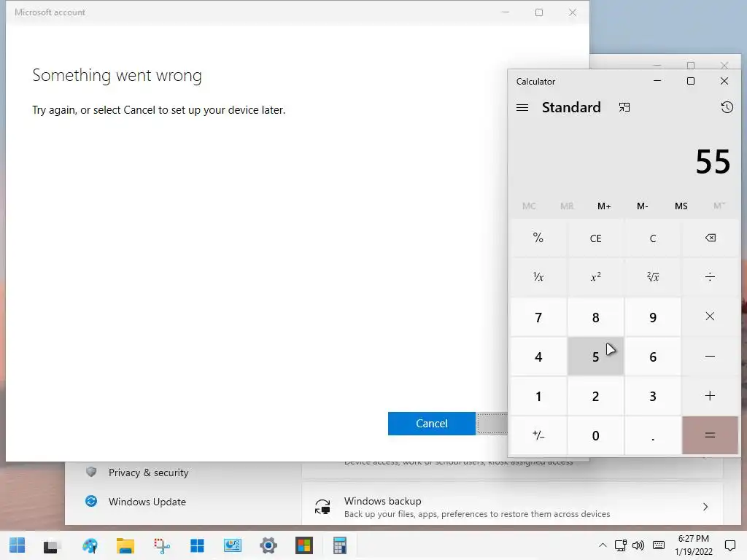The height and width of the screenshot is (560, 747).
Task: Open Calculator navigation hamburger menu
Action: [x=522, y=108]
